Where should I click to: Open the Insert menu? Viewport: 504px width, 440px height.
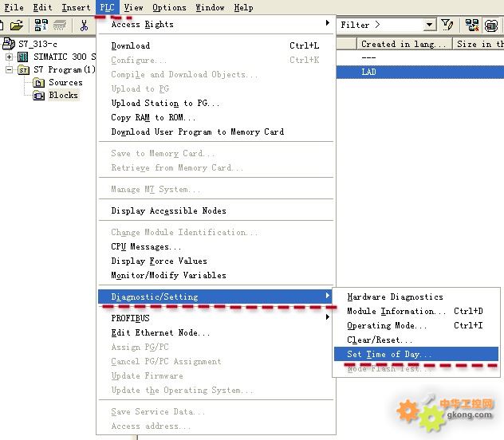[x=76, y=7]
